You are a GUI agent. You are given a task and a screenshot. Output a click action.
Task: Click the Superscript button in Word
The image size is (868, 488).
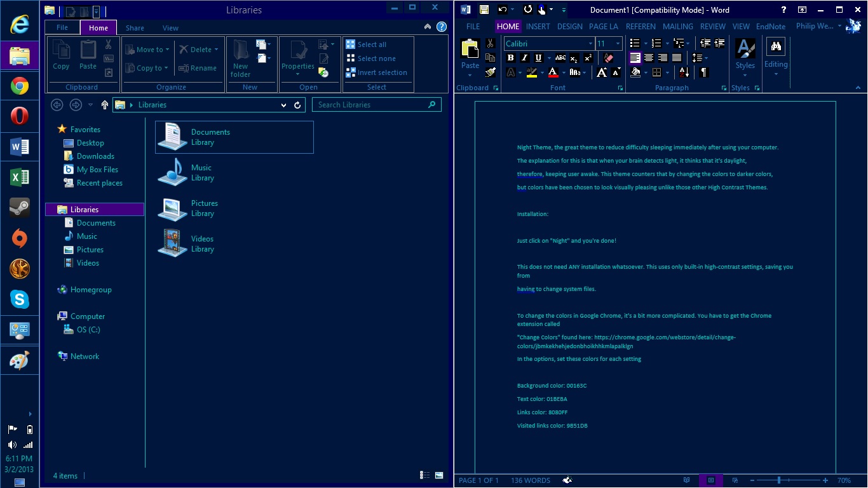[588, 58]
